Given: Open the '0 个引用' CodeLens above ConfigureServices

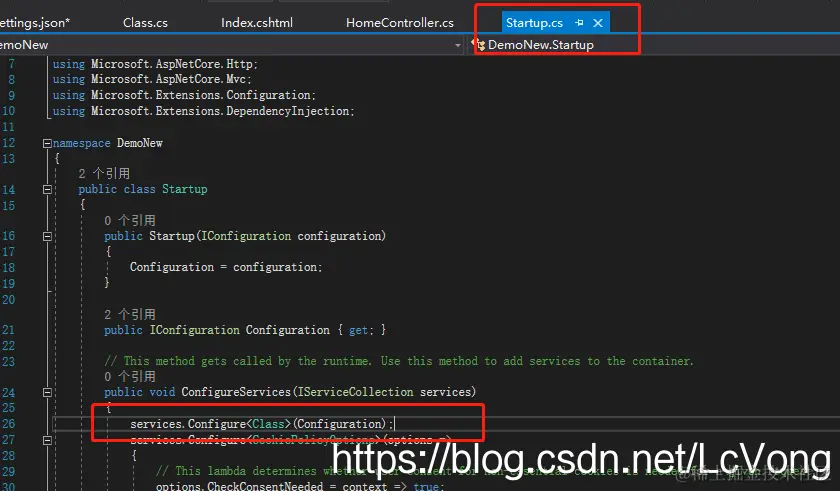Looking at the screenshot, I should coord(130,376).
